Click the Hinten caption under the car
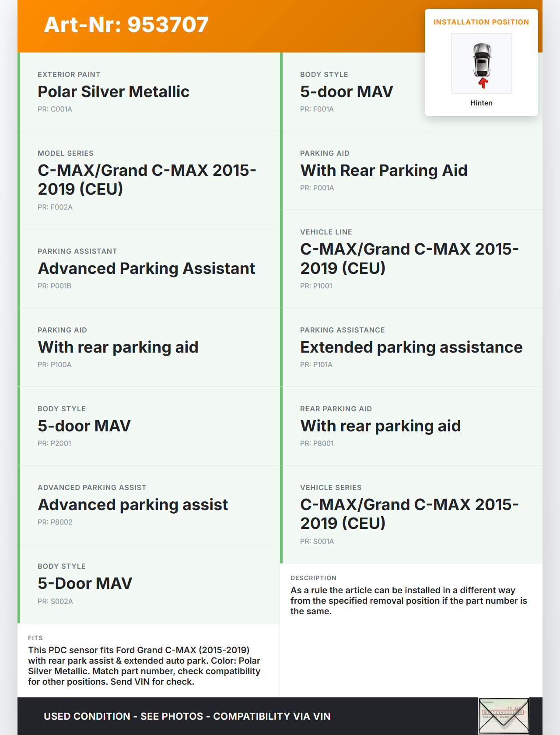560x735 pixels. [481, 103]
